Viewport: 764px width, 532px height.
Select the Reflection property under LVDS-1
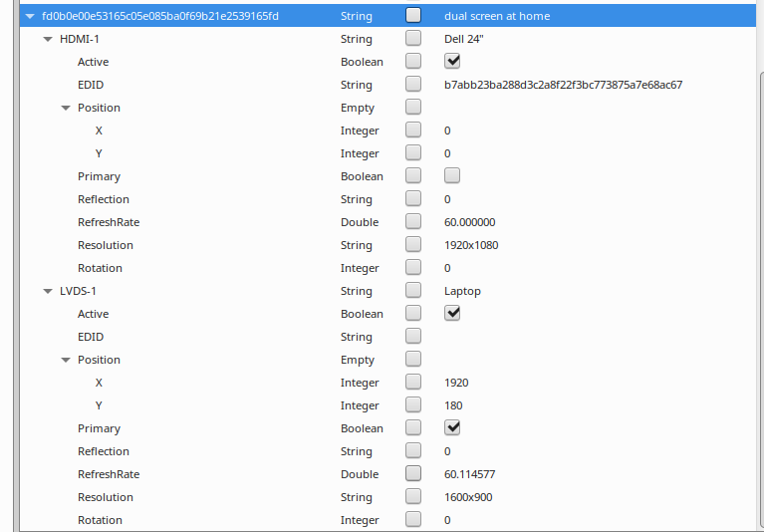tap(104, 451)
